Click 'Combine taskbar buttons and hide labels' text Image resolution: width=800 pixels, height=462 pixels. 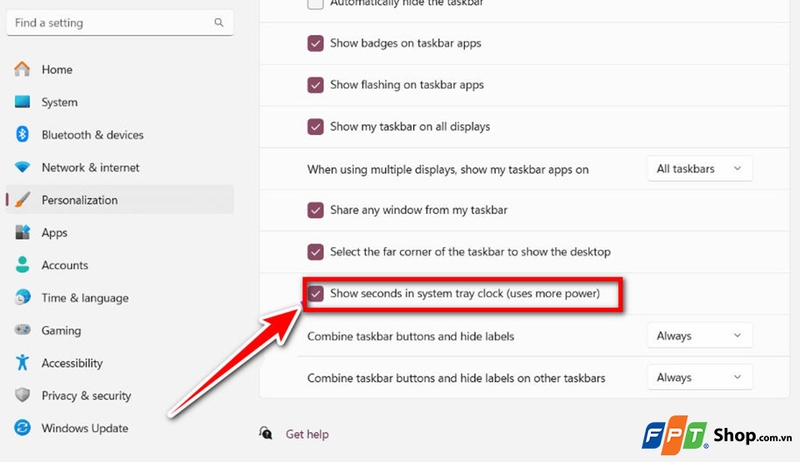pyautogui.click(x=411, y=336)
